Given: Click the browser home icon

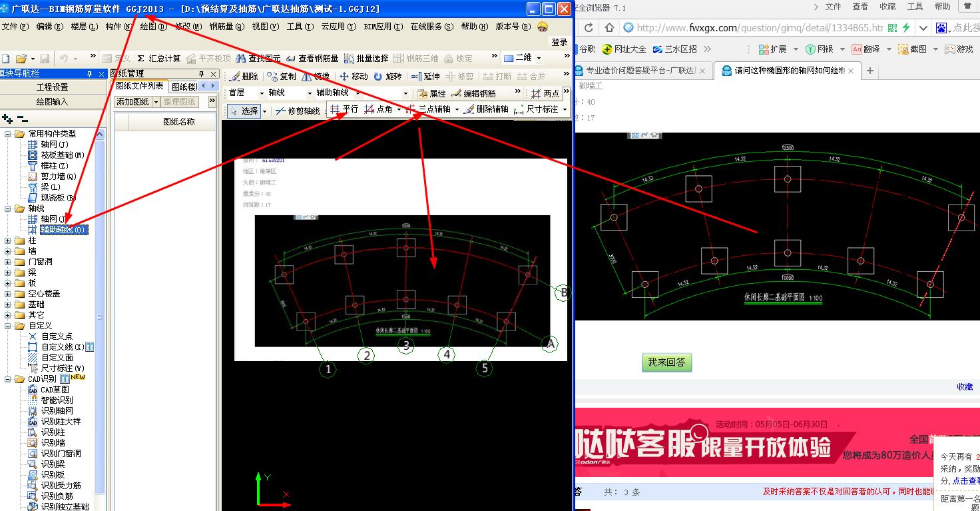Looking at the screenshot, I should coord(609,28).
